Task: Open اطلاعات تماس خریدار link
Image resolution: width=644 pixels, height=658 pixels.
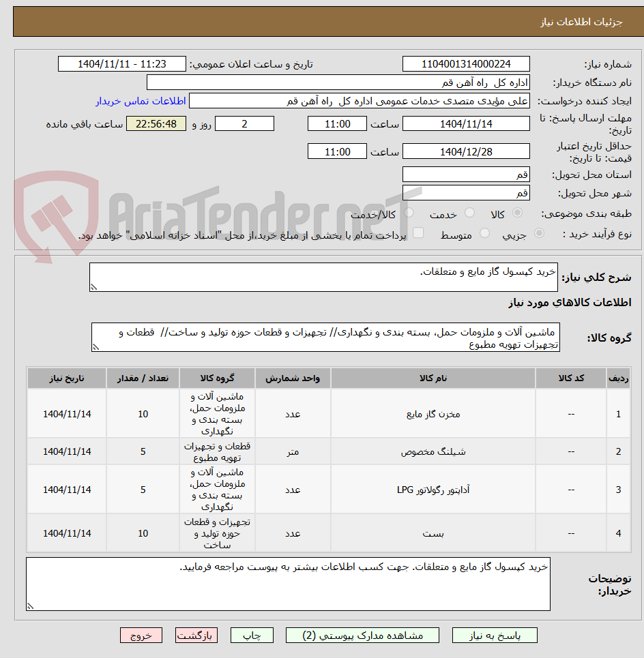Action: click(x=141, y=101)
